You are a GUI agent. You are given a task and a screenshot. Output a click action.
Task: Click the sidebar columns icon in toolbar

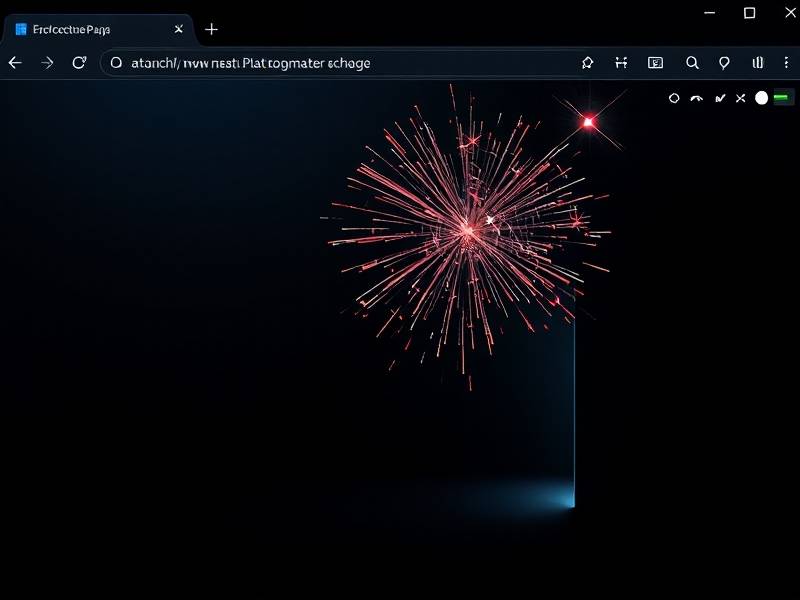[757, 62]
